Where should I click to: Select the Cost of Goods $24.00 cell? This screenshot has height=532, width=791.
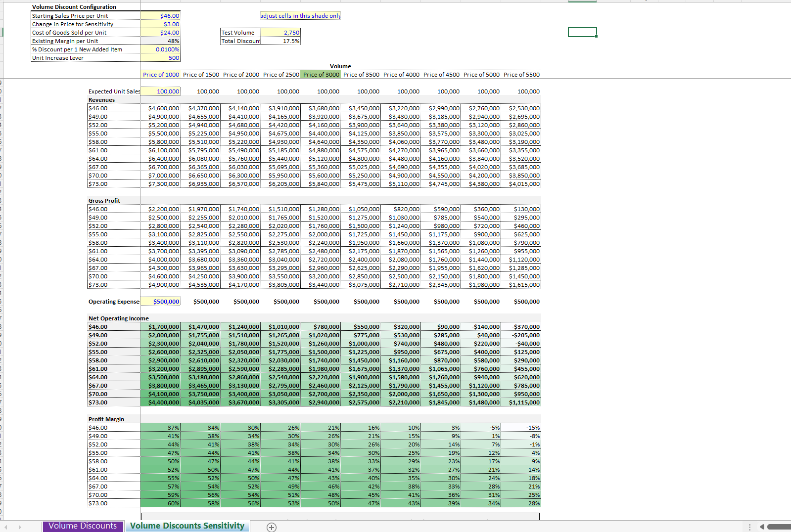click(x=160, y=33)
